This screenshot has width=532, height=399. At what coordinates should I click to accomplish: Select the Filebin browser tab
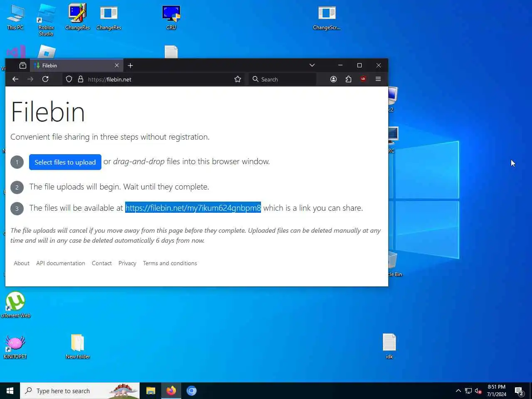tap(76, 65)
